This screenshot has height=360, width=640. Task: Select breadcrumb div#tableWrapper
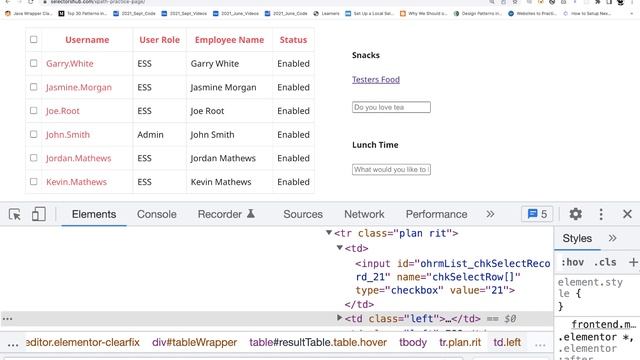coord(194,342)
